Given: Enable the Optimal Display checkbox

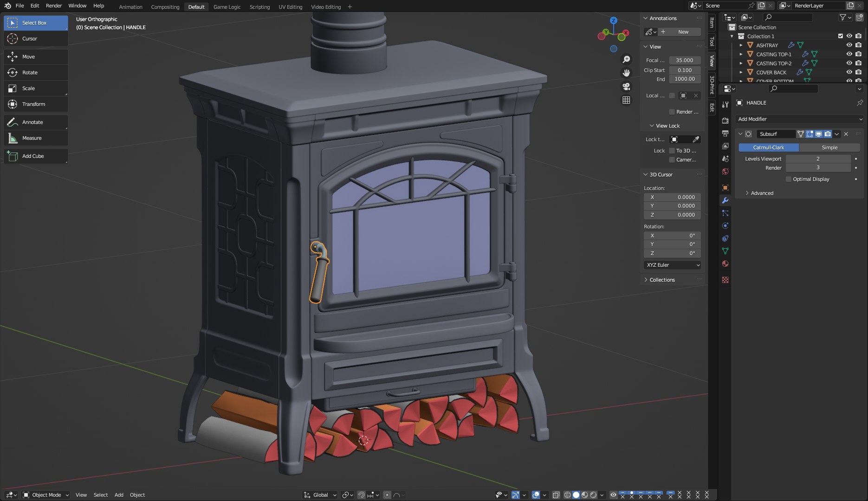Looking at the screenshot, I should coord(788,179).
